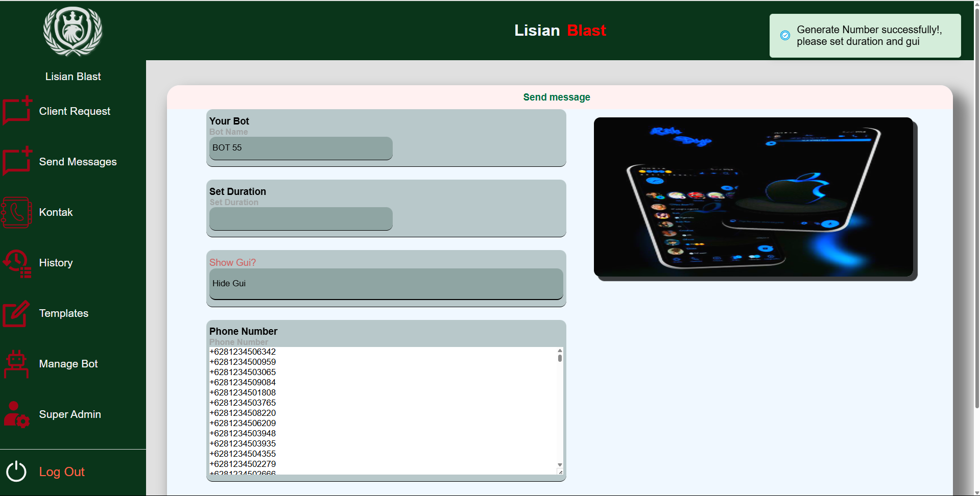980x496 pixels.
Task: Click the phone number list scroll-down arrow
Action: coord(560,465)
